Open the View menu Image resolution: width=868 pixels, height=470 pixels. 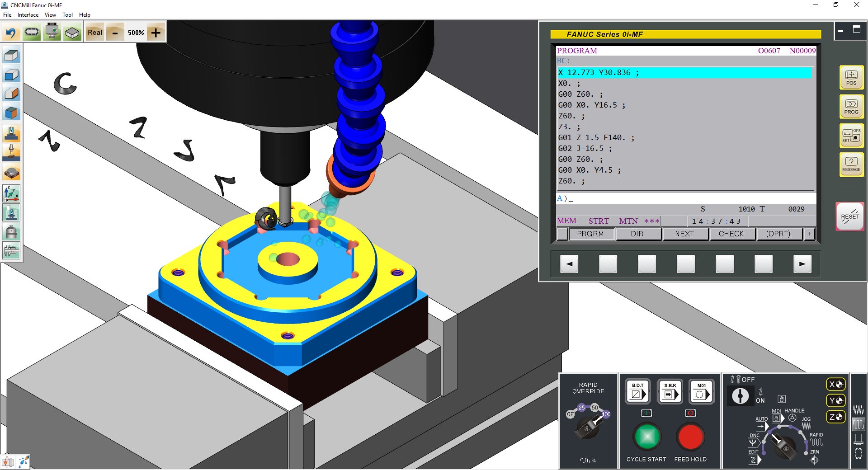[x=50, y=15]
